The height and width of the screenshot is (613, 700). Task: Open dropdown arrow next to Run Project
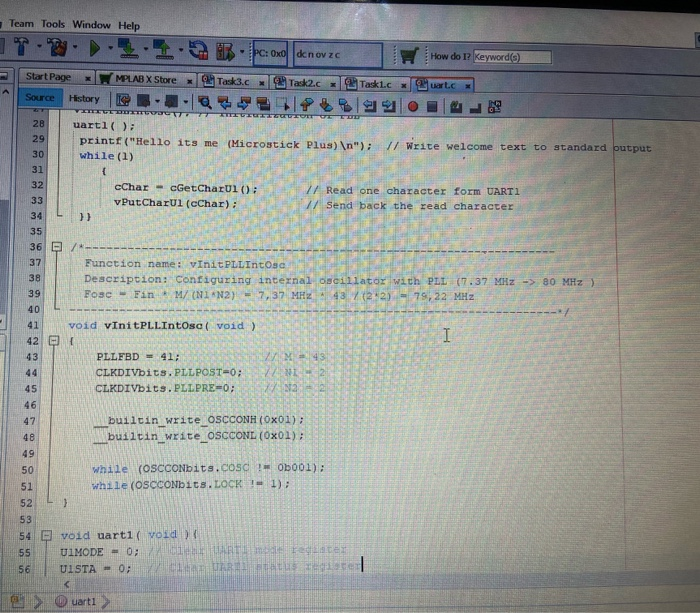pos(110,47)
